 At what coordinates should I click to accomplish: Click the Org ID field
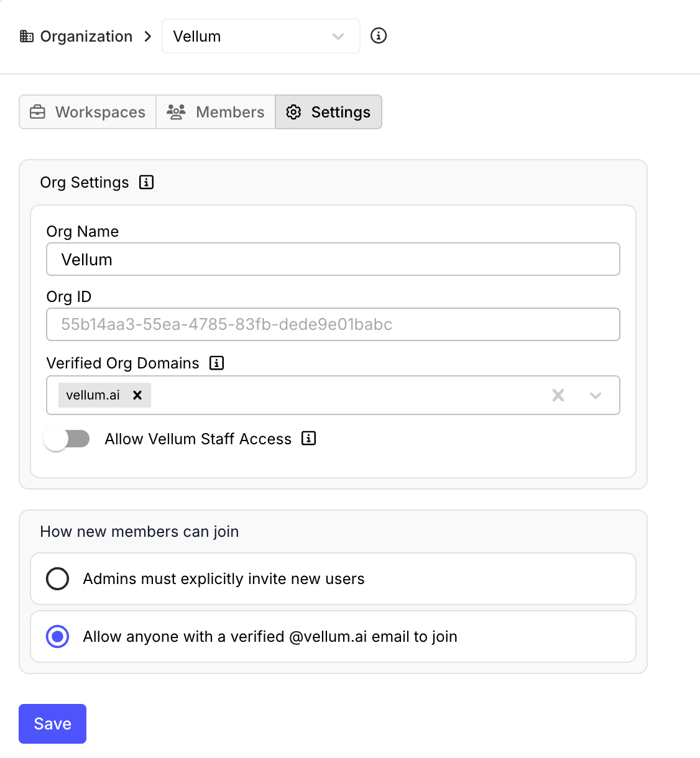click(333, 324)
